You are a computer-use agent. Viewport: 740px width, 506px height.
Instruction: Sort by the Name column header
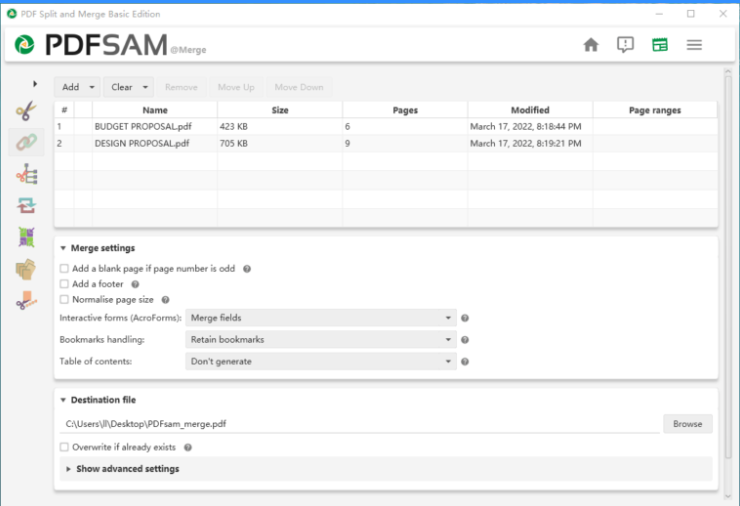tap(155, 110)
